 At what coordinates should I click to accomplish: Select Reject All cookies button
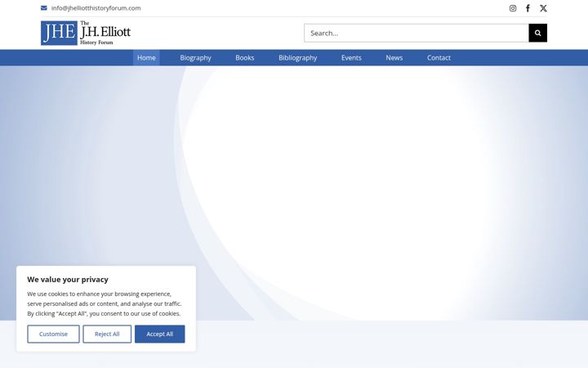click(x=107, y=334)
